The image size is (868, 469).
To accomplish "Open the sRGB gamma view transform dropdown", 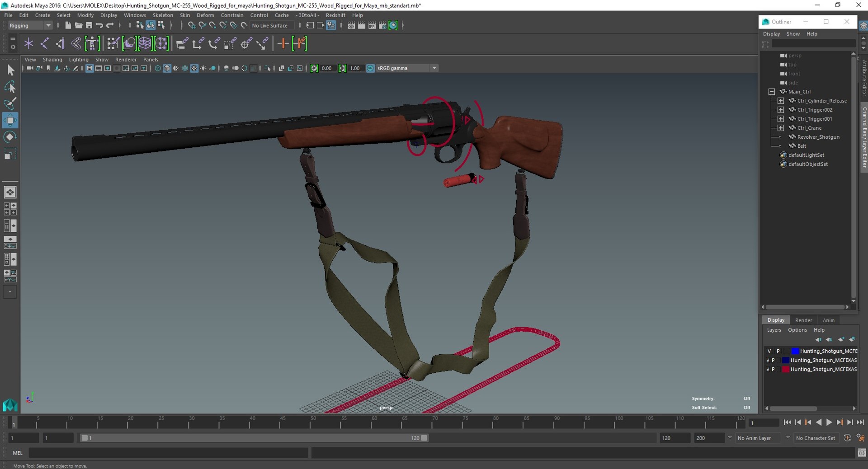I will 407,68.
